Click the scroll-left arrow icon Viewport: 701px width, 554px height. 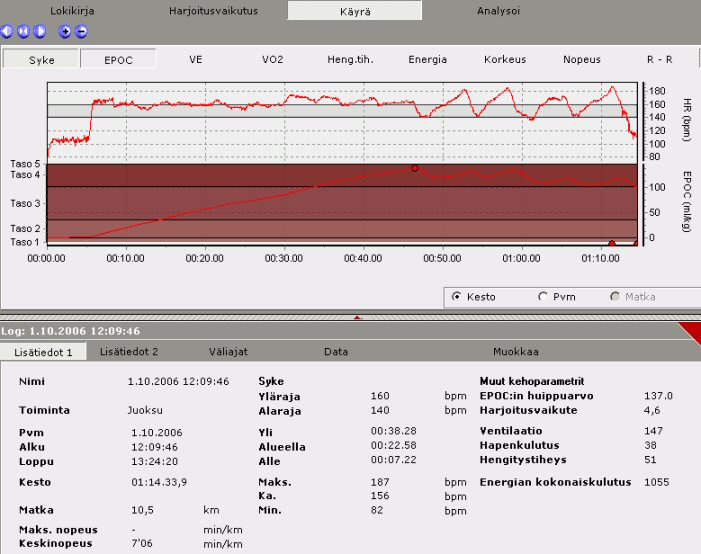click(x=8, y=31)
